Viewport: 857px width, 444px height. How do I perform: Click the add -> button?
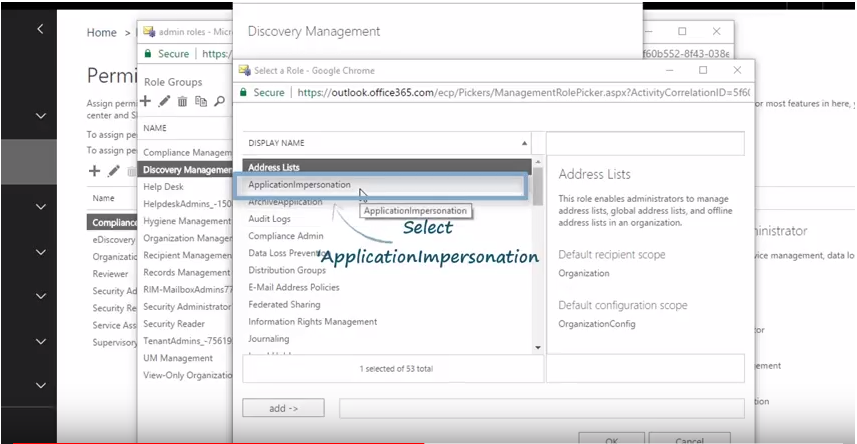[283, 408]
